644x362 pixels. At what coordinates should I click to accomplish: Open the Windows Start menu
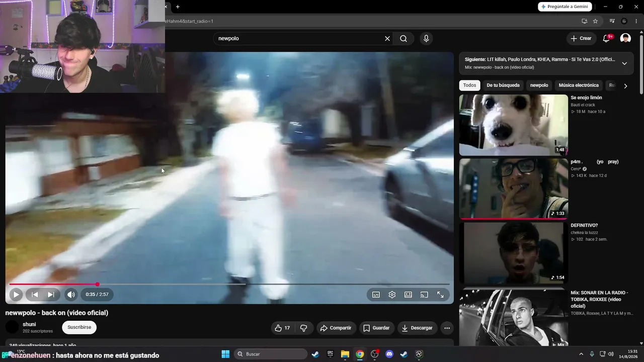click(x=225, y=354)
